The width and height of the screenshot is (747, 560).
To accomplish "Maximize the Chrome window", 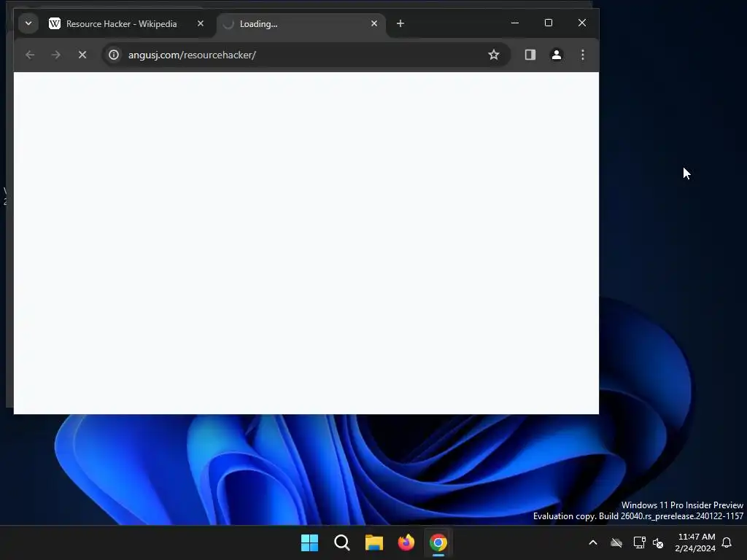I will (x=549, y=23).
